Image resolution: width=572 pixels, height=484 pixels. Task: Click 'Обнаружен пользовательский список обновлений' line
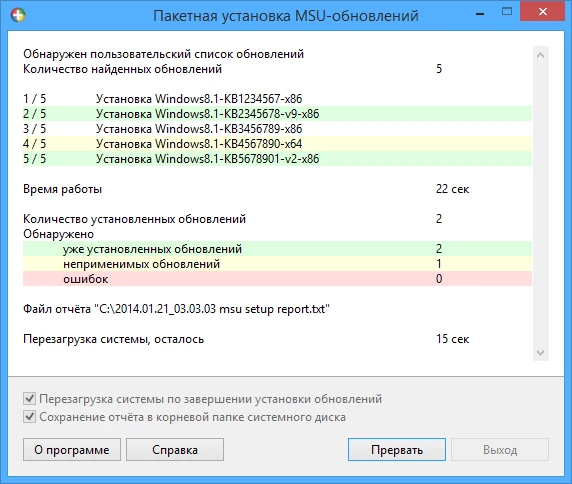(x=163, y=54)
